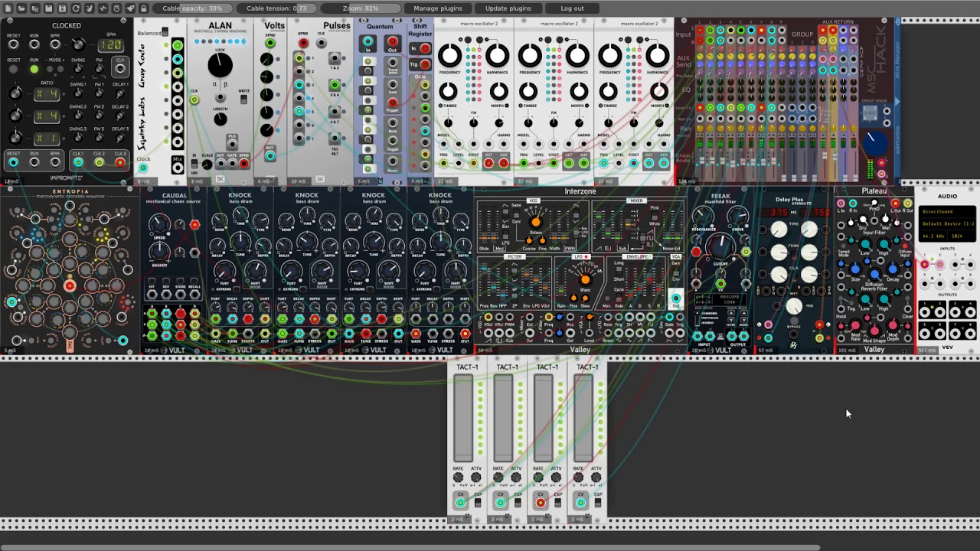This screenshot has height=551, width=980.
Task: Adjust the Zoom slider in the toolbar
Action: tap(361, 8)
